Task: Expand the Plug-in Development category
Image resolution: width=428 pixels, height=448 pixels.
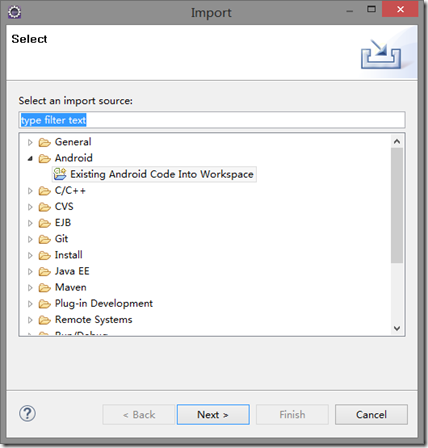Action: pos(30,304)
